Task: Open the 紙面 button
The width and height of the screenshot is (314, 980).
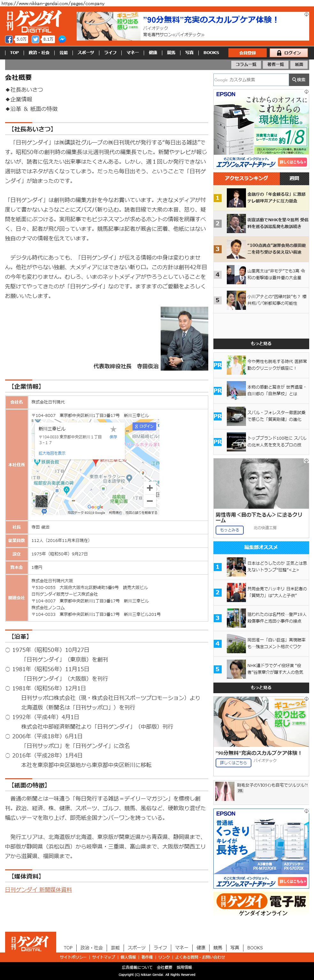Action: (299, 64)
